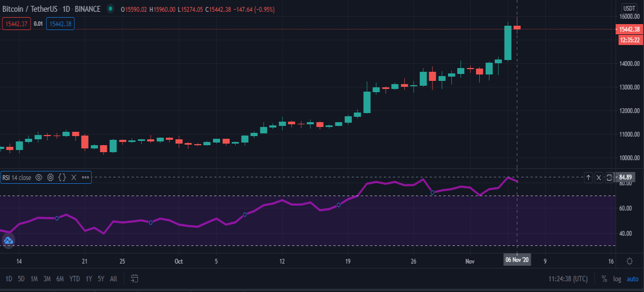Click the 15442.37 sell price button

coord(16,24)
